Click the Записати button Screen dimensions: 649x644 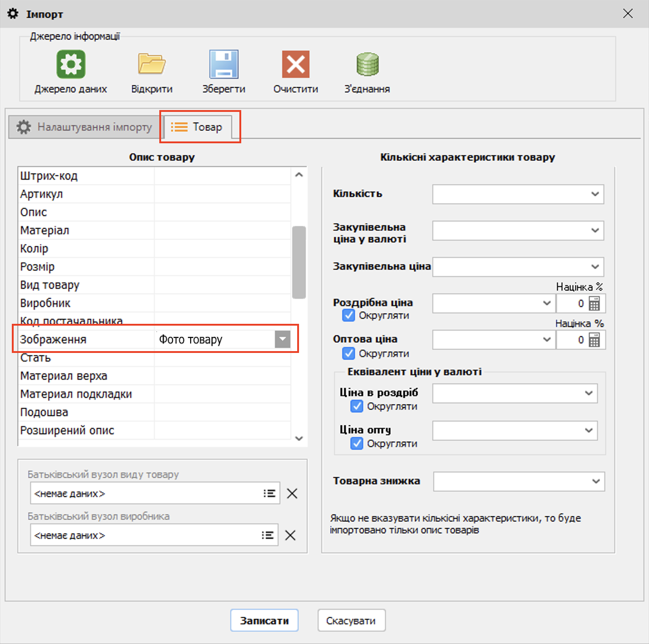tap(264, 620)
